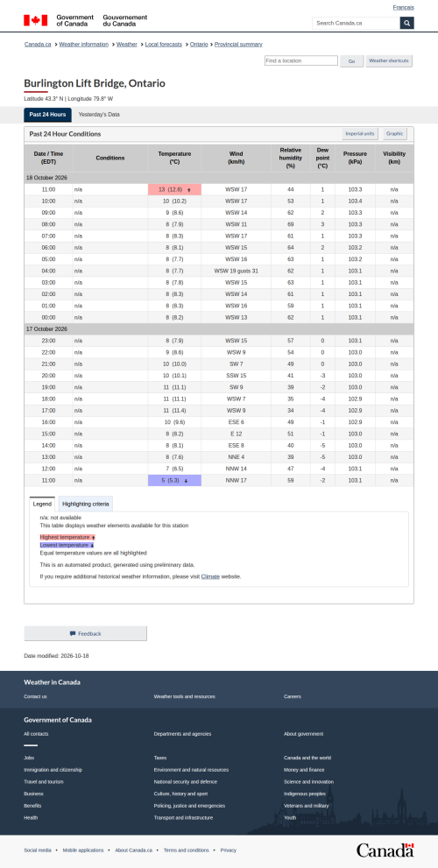This screenshot has width=438, height=868.
Task: Click the Find a location input
Action: click(x=301, y=61)
